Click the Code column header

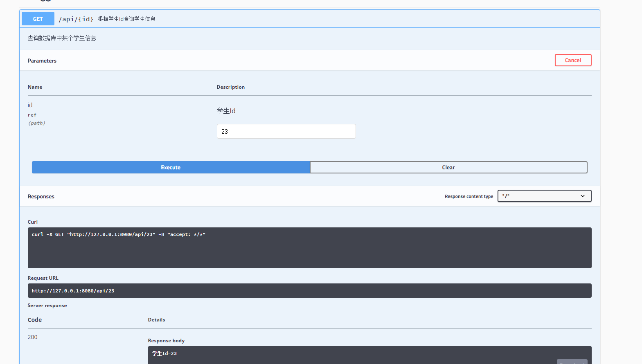[x=35, y=320]
